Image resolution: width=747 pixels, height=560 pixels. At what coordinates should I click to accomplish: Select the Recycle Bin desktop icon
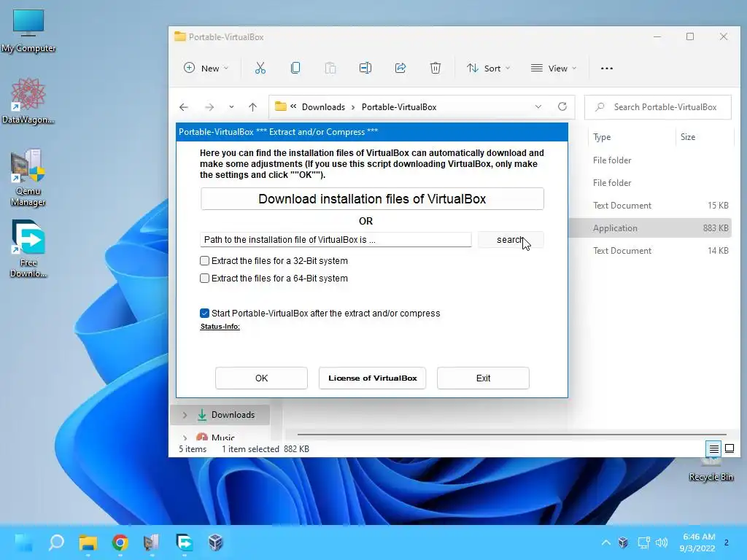tap(711, 469)
